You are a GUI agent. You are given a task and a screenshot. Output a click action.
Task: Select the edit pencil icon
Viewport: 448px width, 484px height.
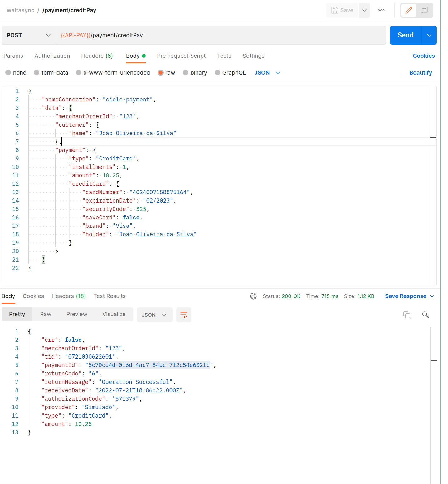click(x=408, y=10)
